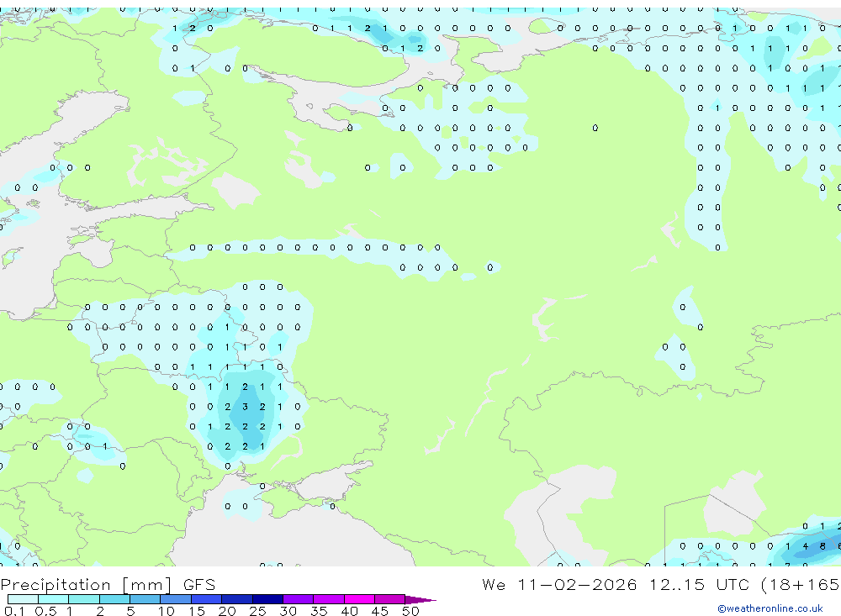Click the 5–10 mm legend color swatch

[x=145, y=599]
